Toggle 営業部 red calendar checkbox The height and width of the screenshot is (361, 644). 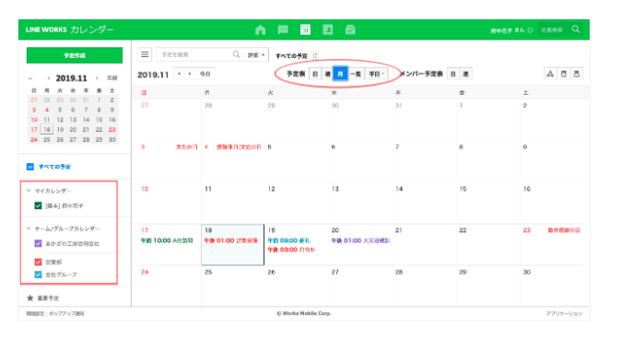click(38, 262)
